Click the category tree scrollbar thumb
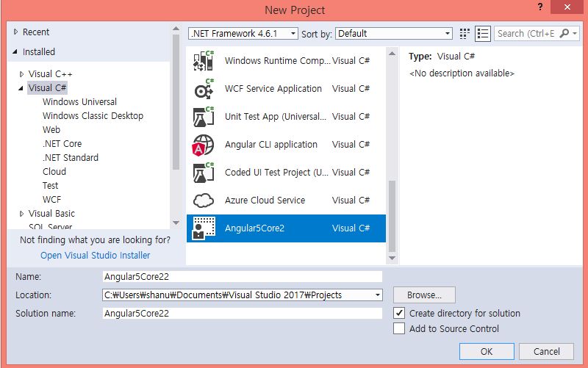The height and width of the screenshot is (368, 588). [176, 102]
